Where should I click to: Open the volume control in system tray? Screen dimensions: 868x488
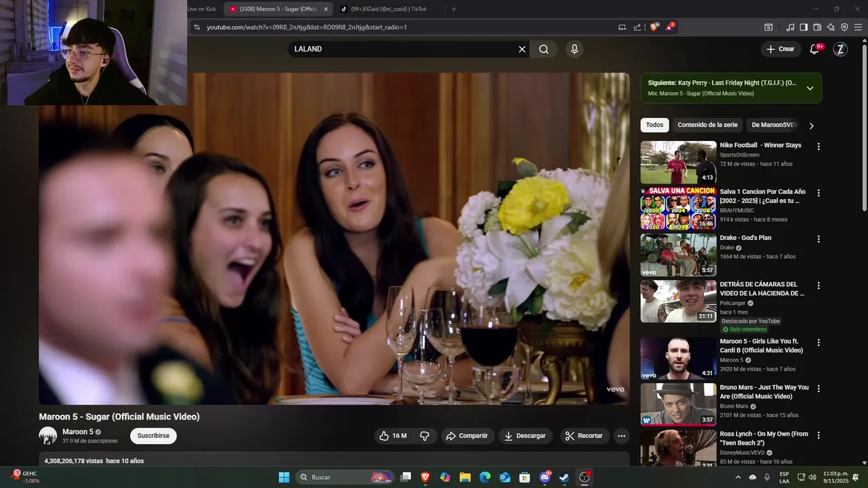point(812,477)
